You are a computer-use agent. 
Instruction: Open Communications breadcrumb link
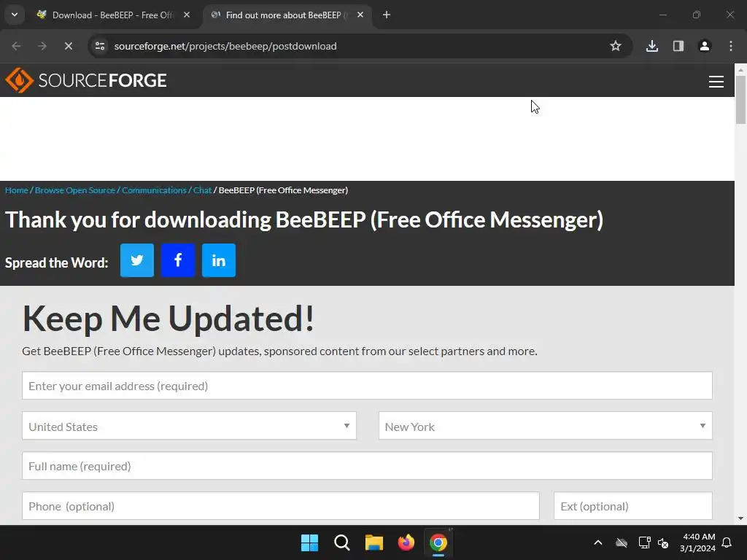(x=154, y=190)
